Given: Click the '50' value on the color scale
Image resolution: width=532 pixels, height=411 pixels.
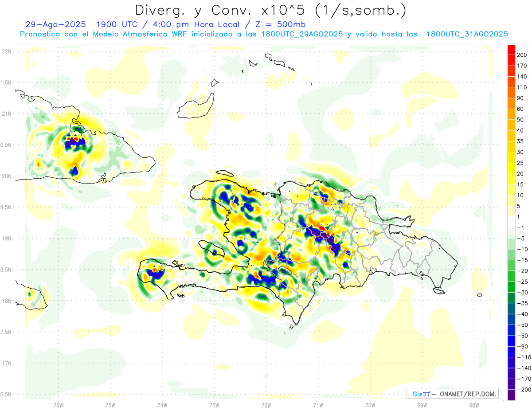Looking at the screenshot, I should 520,120.
